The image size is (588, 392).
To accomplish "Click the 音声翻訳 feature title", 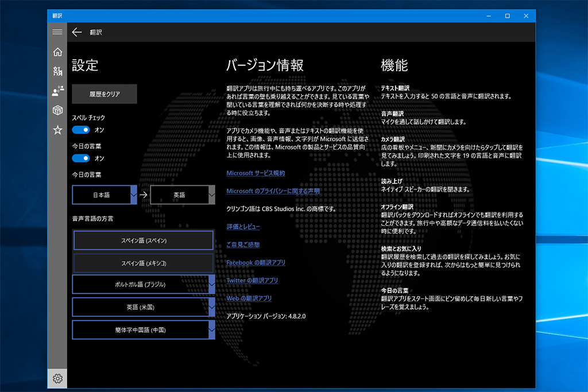I will click(392, 114).
